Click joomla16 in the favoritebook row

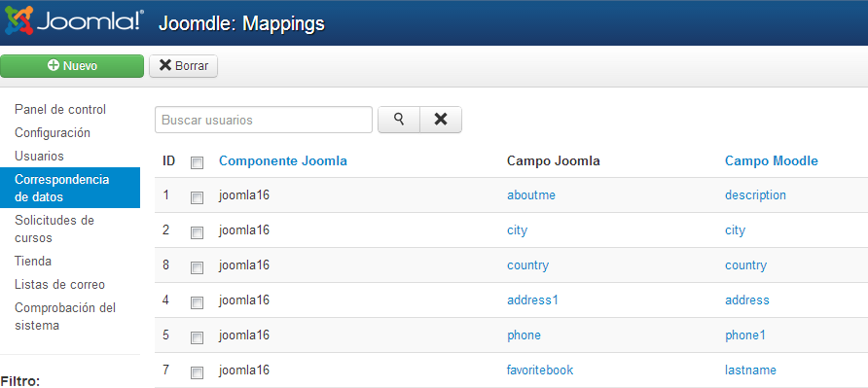pyautogui.click(x=244, y=370)
